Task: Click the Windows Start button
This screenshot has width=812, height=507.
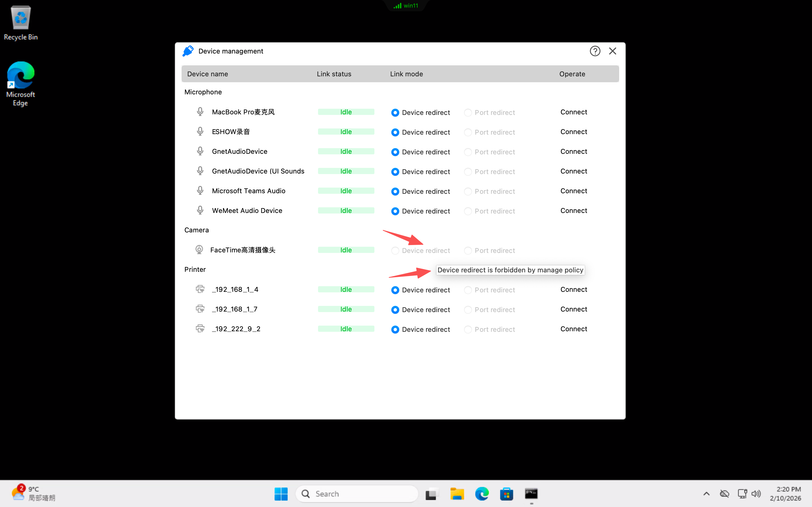Action: point(281,493)
